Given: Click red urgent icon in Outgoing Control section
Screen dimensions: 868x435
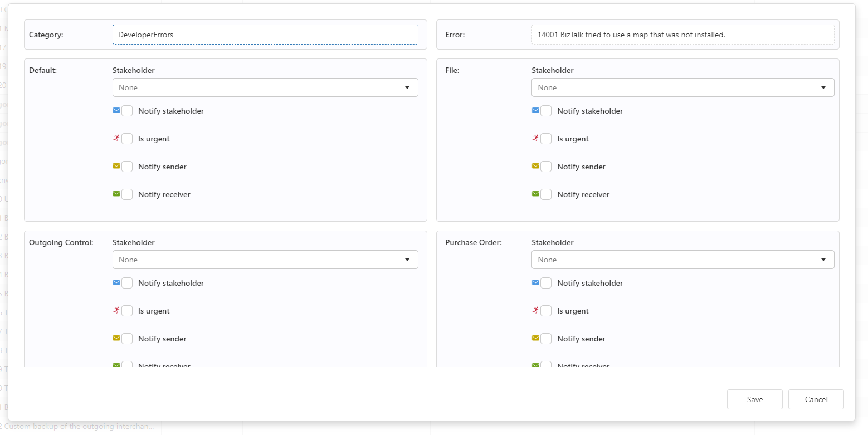Looking at the screenshot, I should 116,310.
